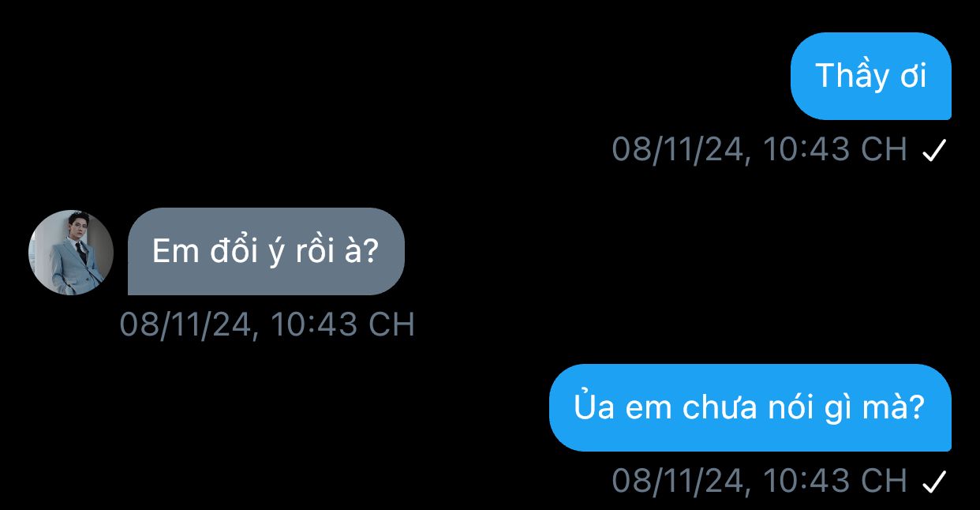This screenshot has width=980, height=510.
Task: Click the delivered checkmark beside the Thầy ơi timestamp
Action: tap(933, 150)
